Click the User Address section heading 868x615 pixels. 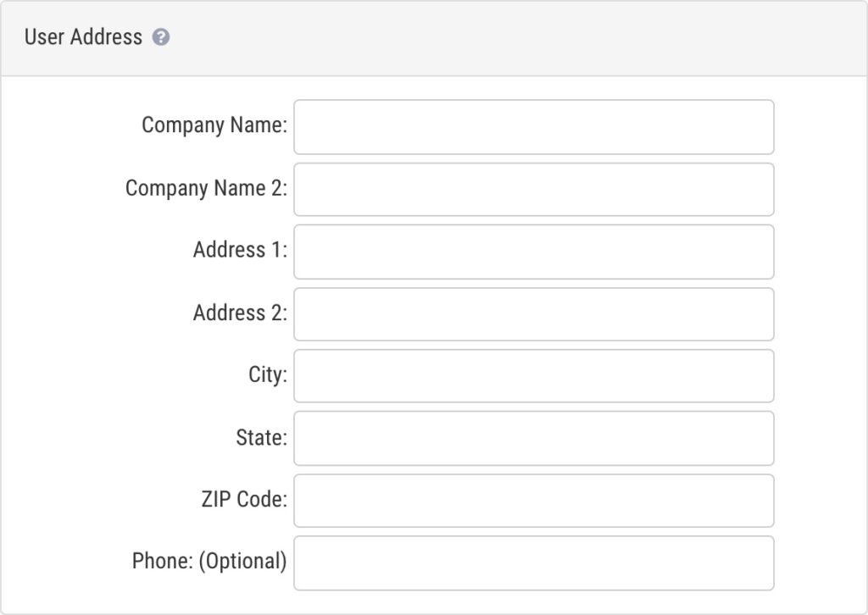(x=84, y=36)
